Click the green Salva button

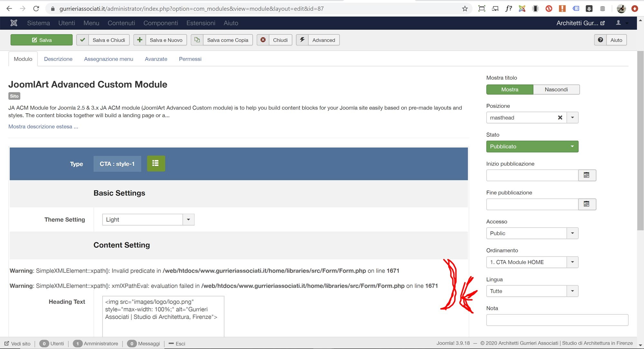pos(42,40)
